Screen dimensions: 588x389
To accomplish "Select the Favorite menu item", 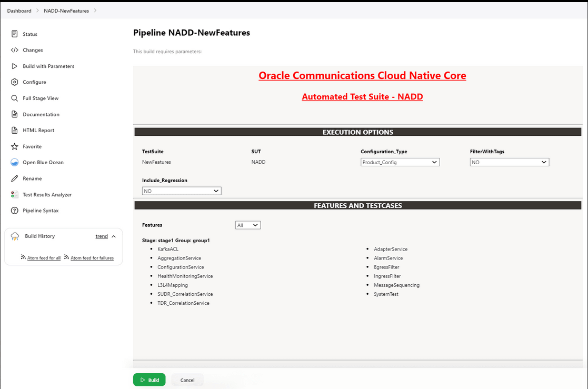I will pos(32,146).
